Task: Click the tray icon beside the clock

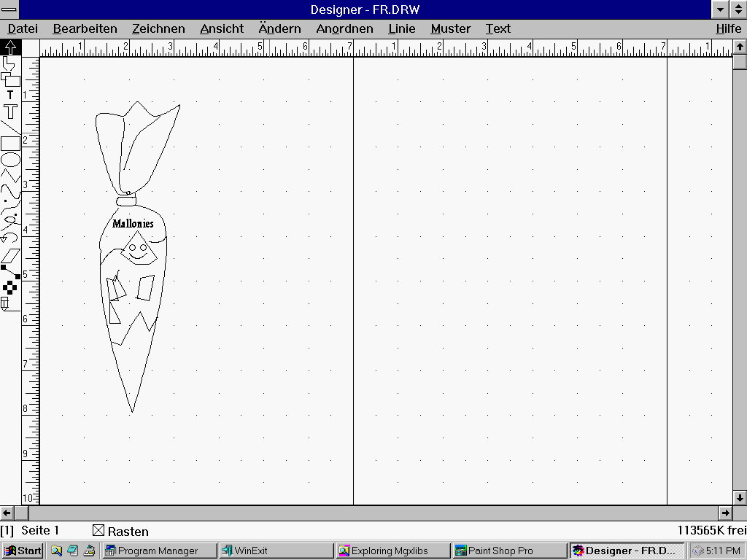Action: click(x=698, y=551)
